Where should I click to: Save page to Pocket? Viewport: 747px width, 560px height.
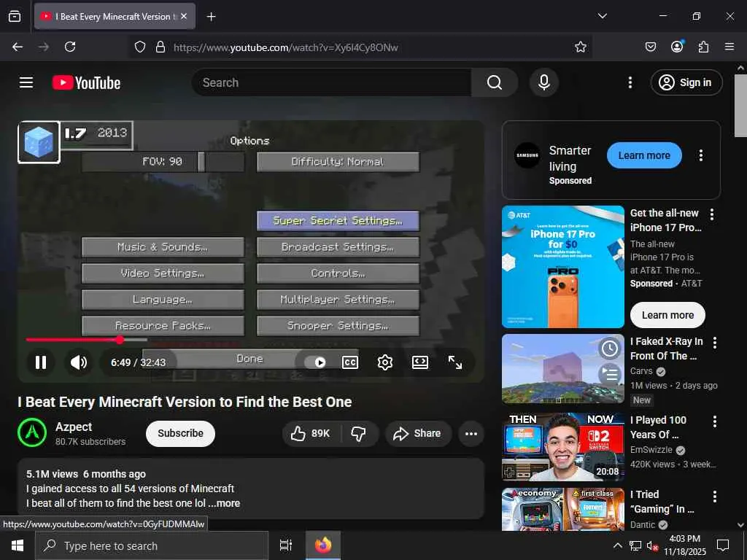[651, 47]
